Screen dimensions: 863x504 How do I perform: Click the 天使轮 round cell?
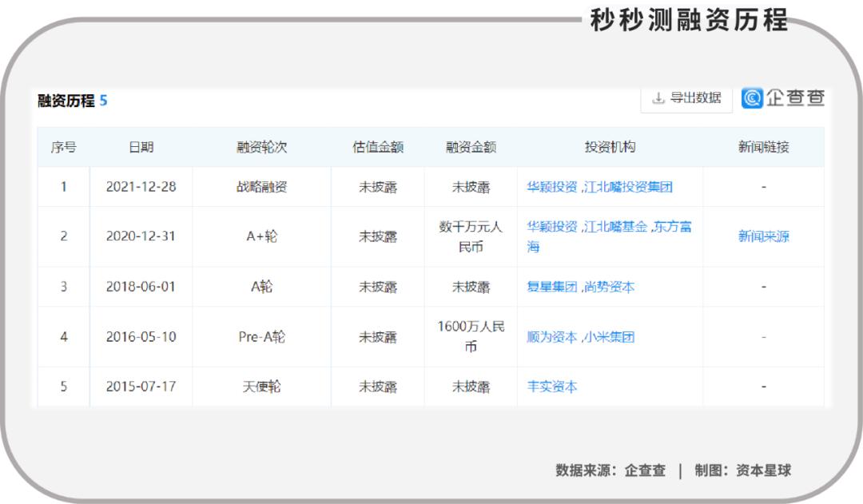(x=261, y=387)
